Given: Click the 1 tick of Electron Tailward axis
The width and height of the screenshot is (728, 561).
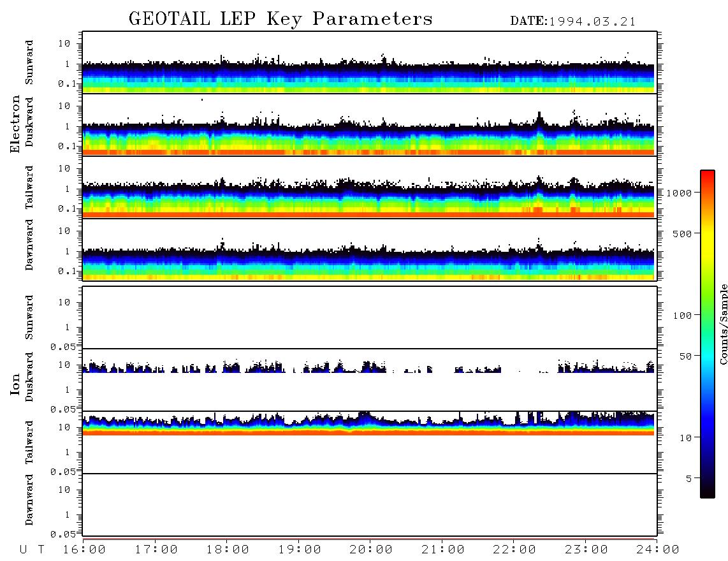Looking at the screenshot, I should pyautogui.click(x=68, y=189).
